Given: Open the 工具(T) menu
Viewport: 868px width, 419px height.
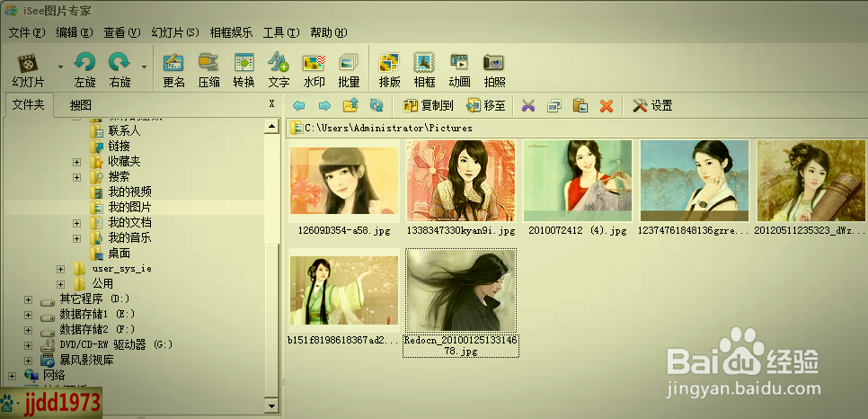Looking at the screenshot, I should pos(281,32).
